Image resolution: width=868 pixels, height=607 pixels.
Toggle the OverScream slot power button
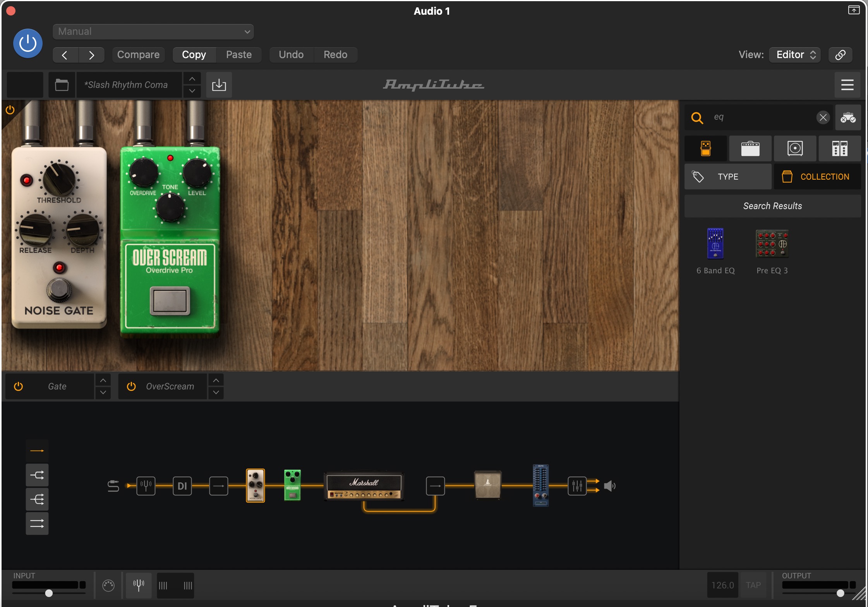[x=131, y=386]
